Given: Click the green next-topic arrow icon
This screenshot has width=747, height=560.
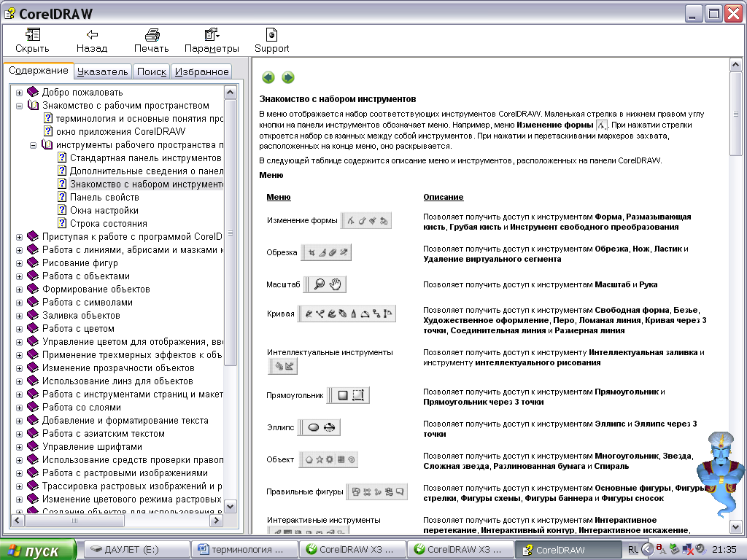Looking at the screenshot, I should (x=287, y=77).
